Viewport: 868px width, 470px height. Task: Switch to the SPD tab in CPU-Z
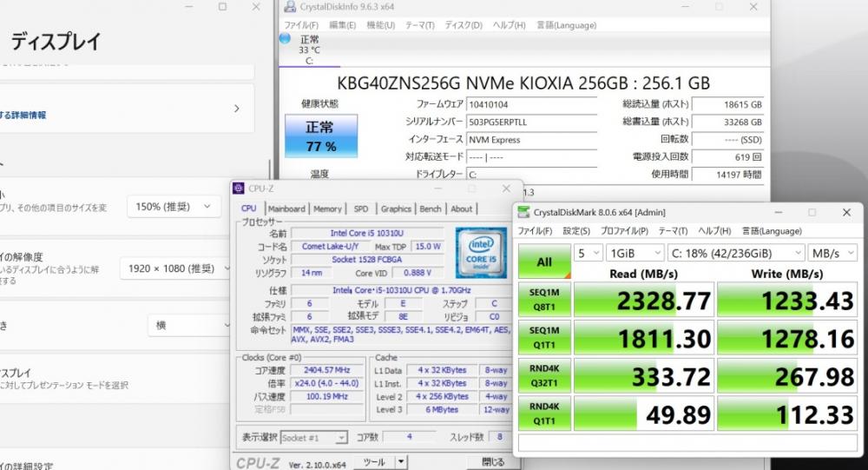pyautogui.click(x=361, y=209)
